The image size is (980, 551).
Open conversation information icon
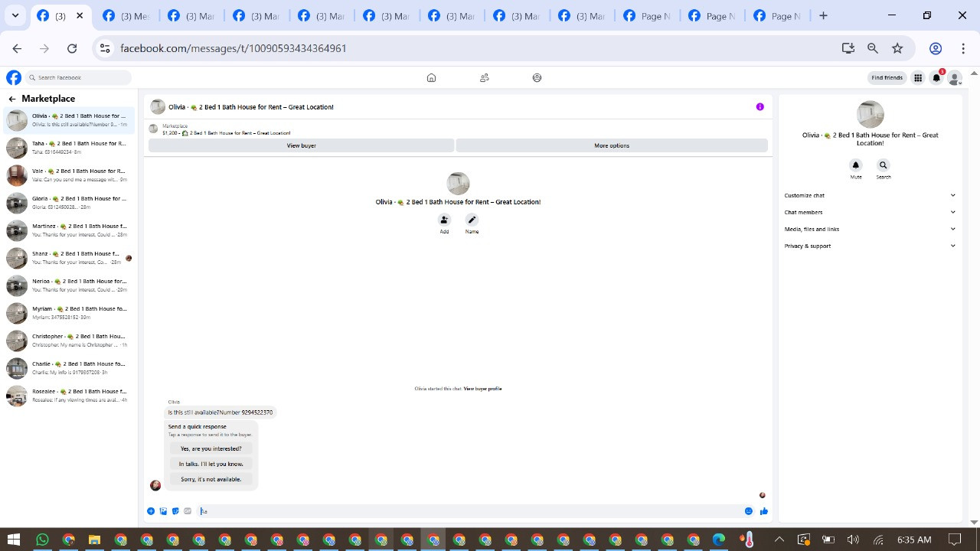759,106
